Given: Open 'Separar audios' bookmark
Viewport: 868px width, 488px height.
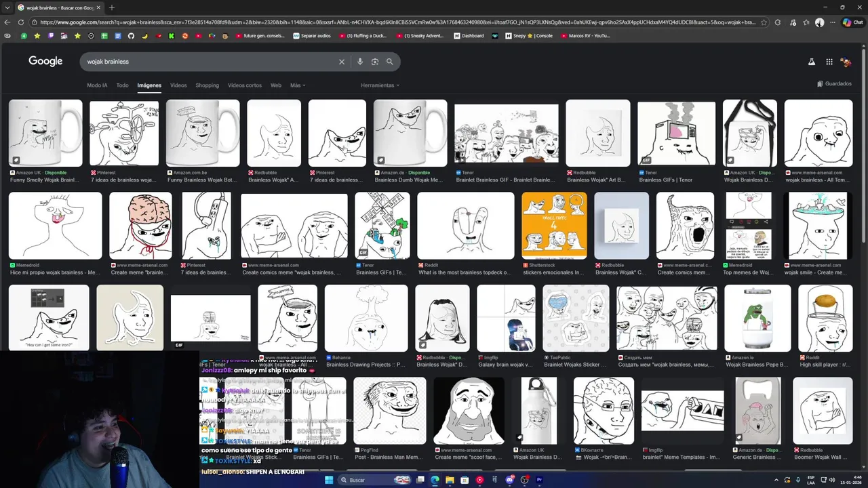Looking at the screenshot, I should (312, 36).
